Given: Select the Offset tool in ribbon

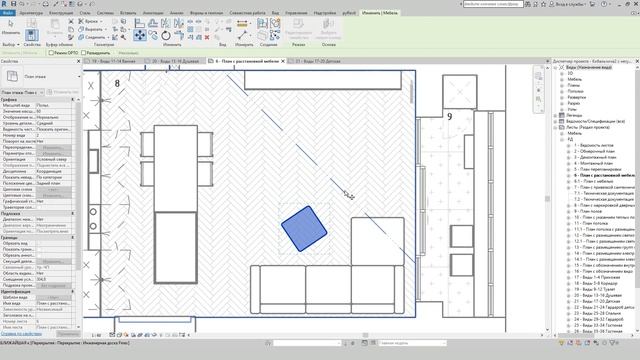Looking at the screenshot, I should [x=153, y=23].
